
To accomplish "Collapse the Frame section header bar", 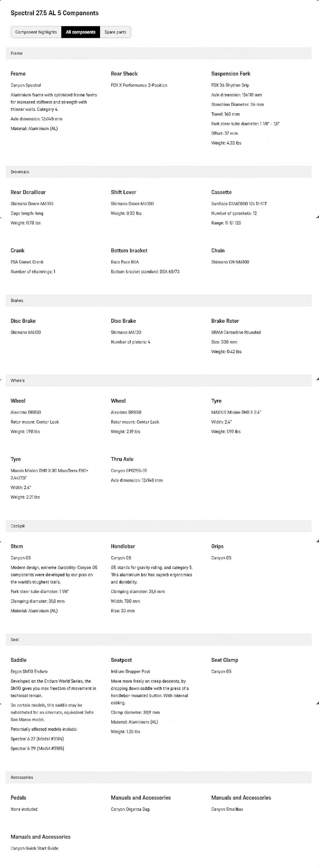I will [158, 54].
